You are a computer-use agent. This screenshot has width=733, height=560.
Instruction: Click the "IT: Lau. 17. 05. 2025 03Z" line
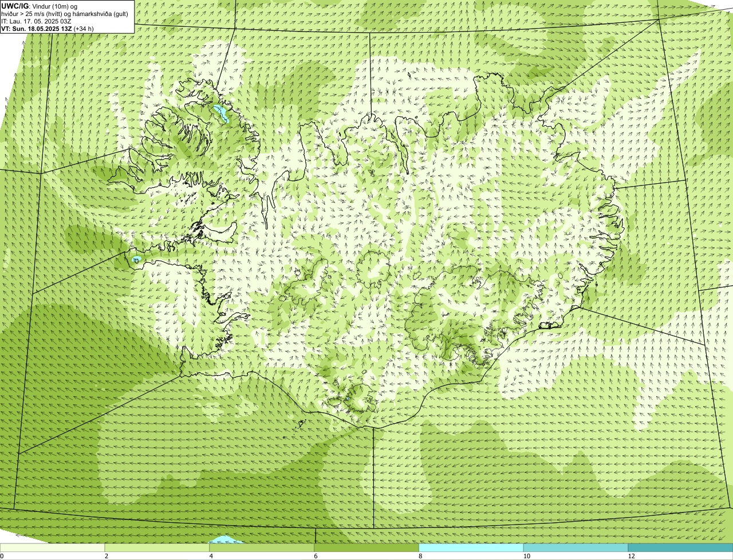[x=37, y=21]
